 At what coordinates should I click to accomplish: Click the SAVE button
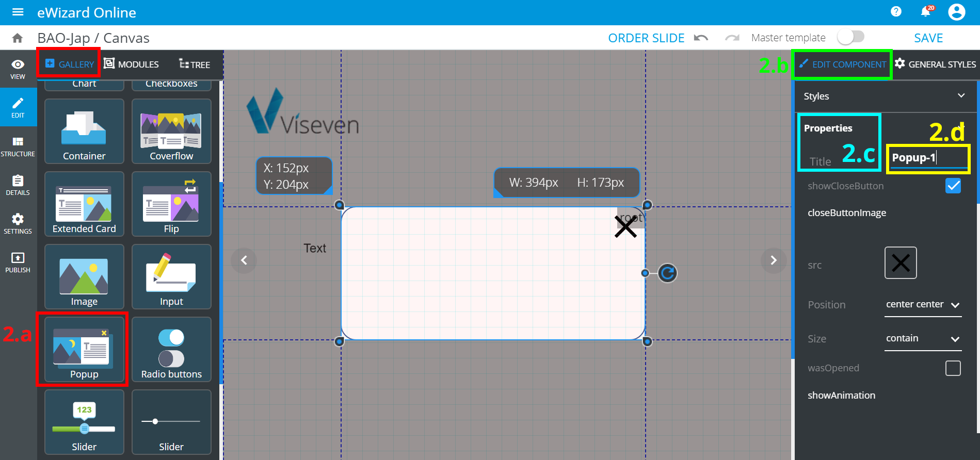tap(928, 38)
